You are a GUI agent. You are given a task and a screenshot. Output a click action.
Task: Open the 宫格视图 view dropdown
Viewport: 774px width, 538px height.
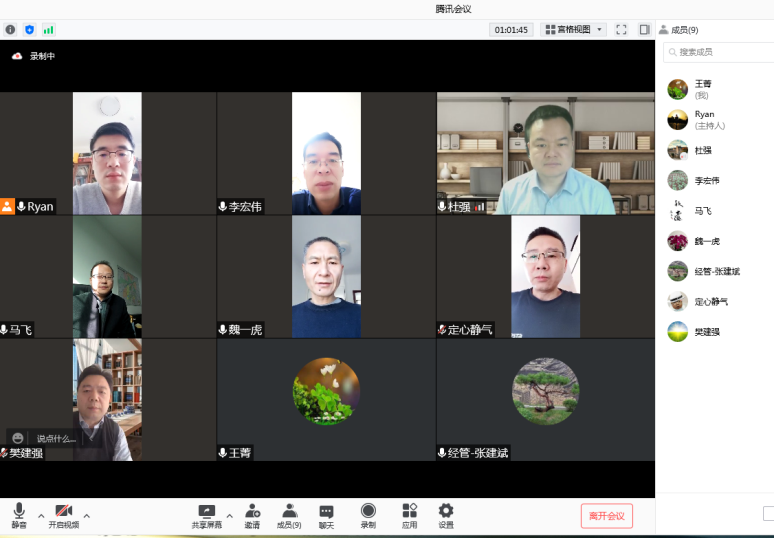coord(573,30)
